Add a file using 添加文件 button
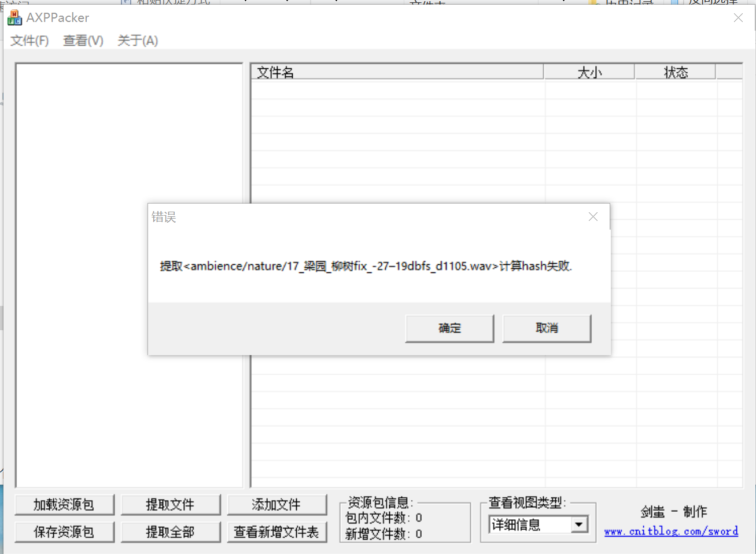This screenshot has width=756, height=554. tap(277, 505)
